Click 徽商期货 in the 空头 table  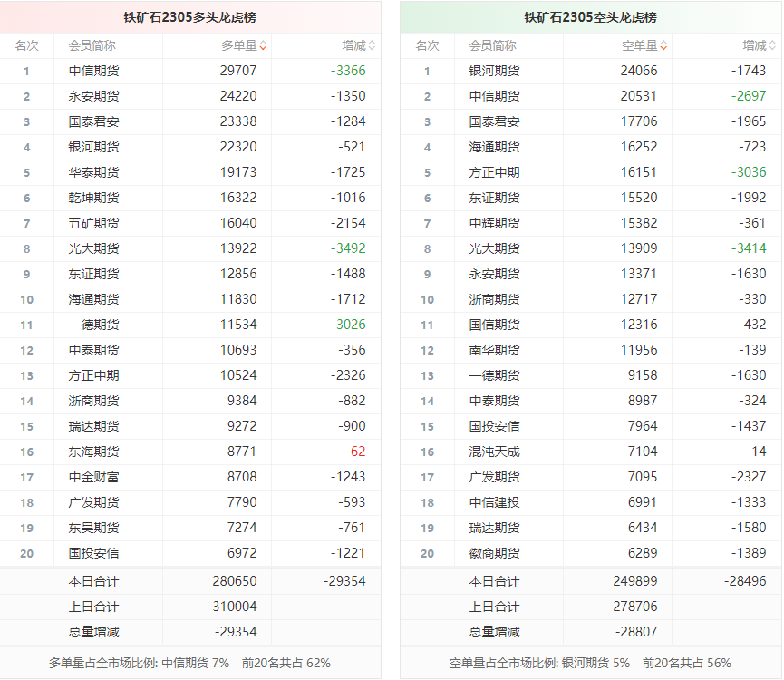point(494,553)
